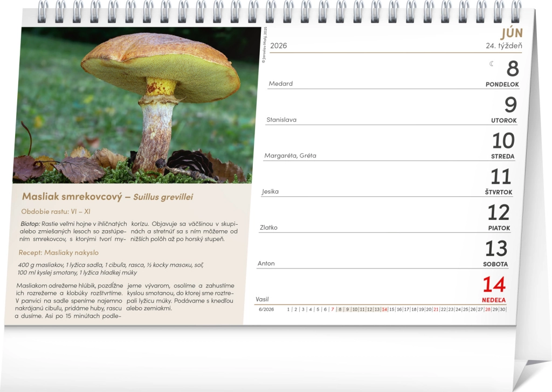Viewport: 552px width, 392px height.
Task: Choose the red Sunday date 14
Action: click(494, 285)
